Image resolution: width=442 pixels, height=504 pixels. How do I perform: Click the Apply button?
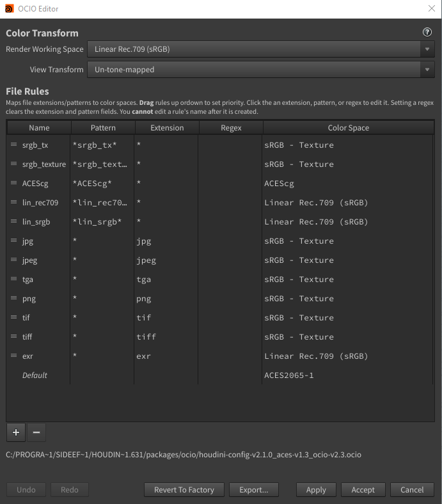(x=316, y=489)
